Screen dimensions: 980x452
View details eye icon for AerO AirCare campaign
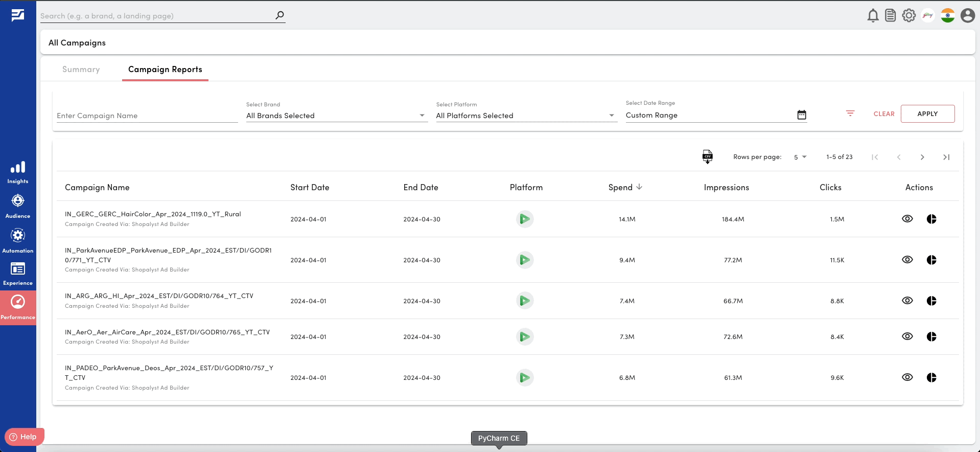907,336
